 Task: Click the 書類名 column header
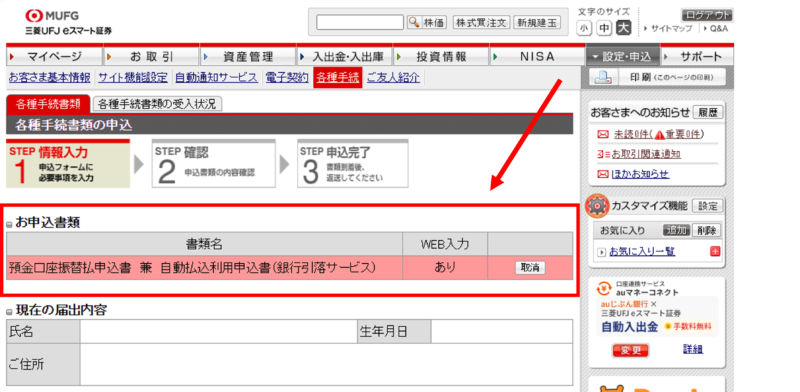[x=204, y=244]
